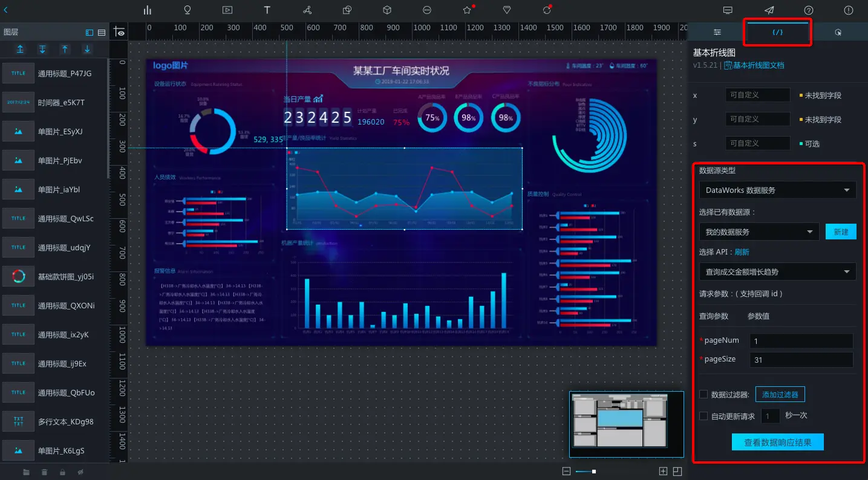The image size is (868, 480).
Task: Lock layer using the bottom lock icon
Action: (x=62, y=472)
